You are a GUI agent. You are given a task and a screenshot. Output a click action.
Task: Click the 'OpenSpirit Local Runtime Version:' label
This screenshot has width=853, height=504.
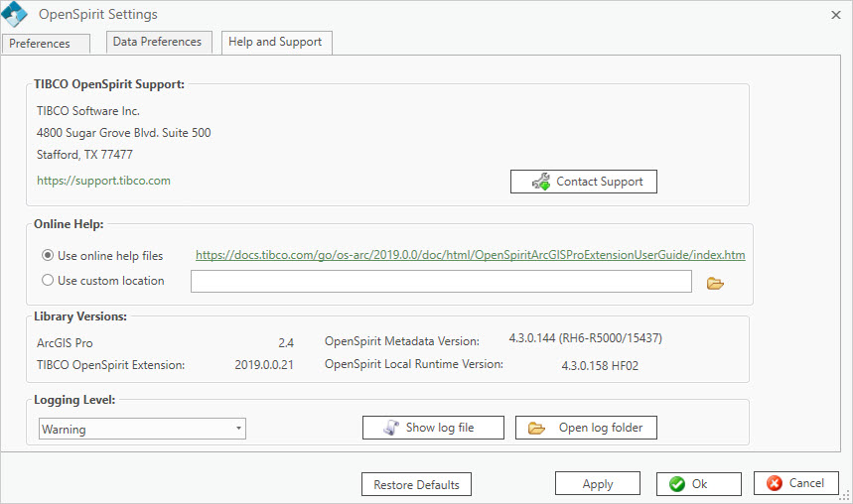414,364
